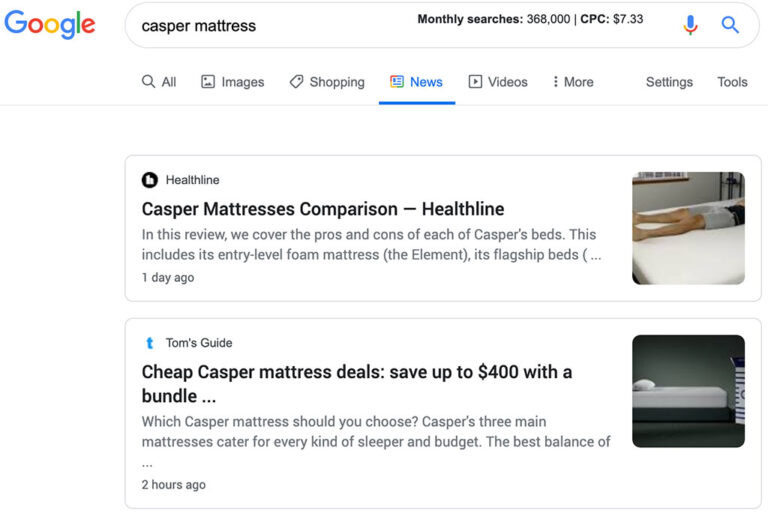Select the News tab
The height and width of the screenshot is (517, 768).
click(x=416, y=82)
